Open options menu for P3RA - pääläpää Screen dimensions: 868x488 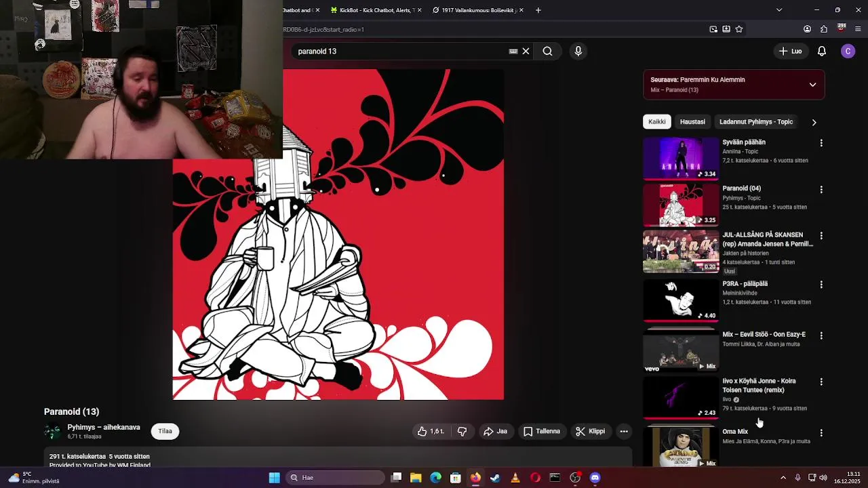pyautogui.click(x=821, y=285)
